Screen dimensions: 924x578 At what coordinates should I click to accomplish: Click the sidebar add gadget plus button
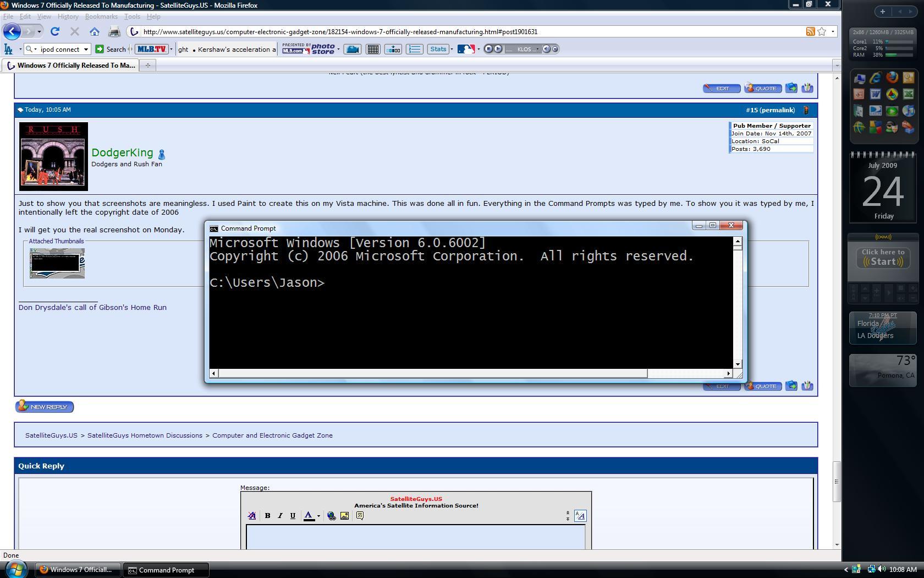click(x=882, y=12)
